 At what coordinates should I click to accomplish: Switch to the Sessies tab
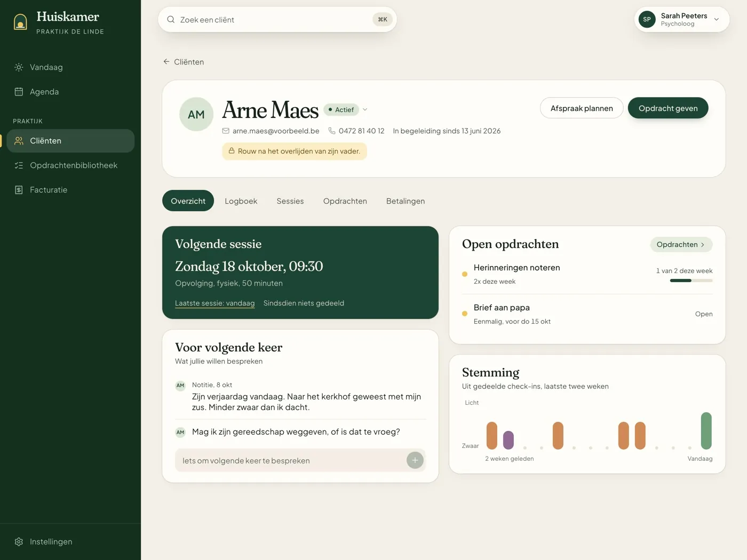pos(290,201)
